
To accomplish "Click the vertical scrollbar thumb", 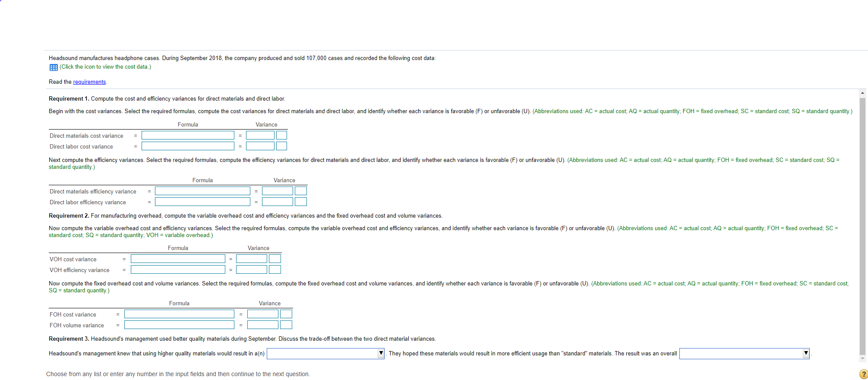I will (x=862, y=226).
